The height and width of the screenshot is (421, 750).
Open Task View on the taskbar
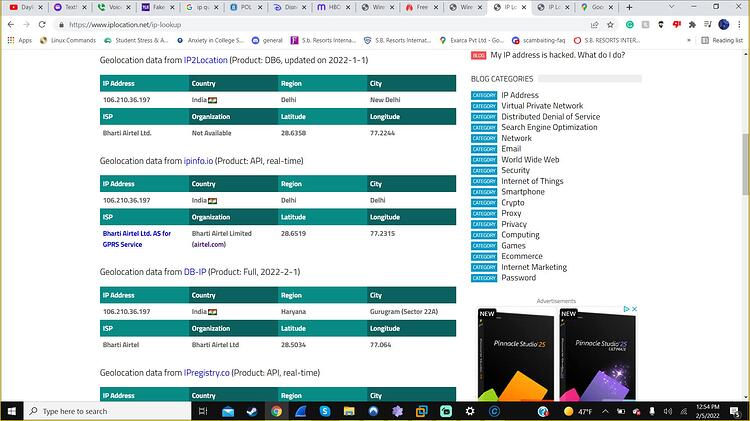pos(203,411)
